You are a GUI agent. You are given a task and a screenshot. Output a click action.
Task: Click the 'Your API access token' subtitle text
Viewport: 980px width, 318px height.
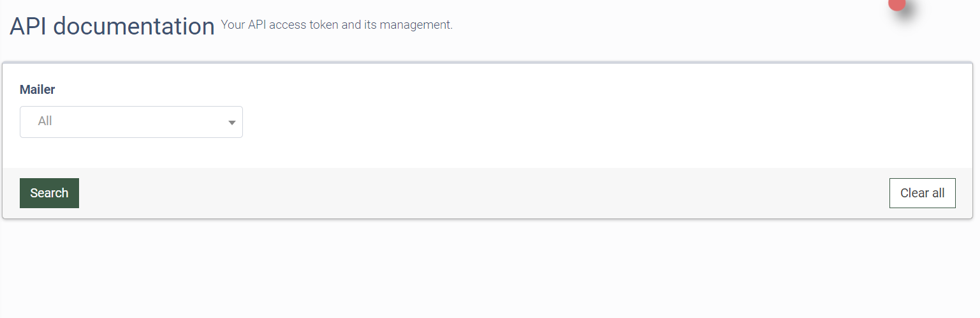279,25
